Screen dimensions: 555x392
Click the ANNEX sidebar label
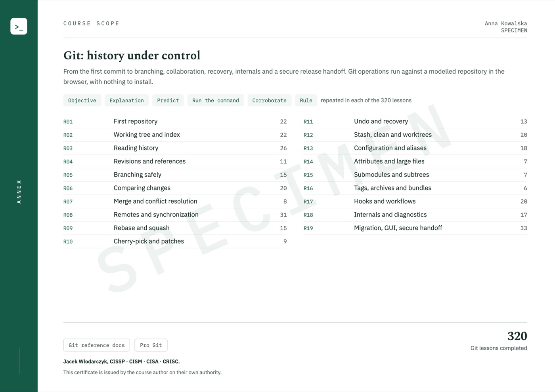coord(19,192)
